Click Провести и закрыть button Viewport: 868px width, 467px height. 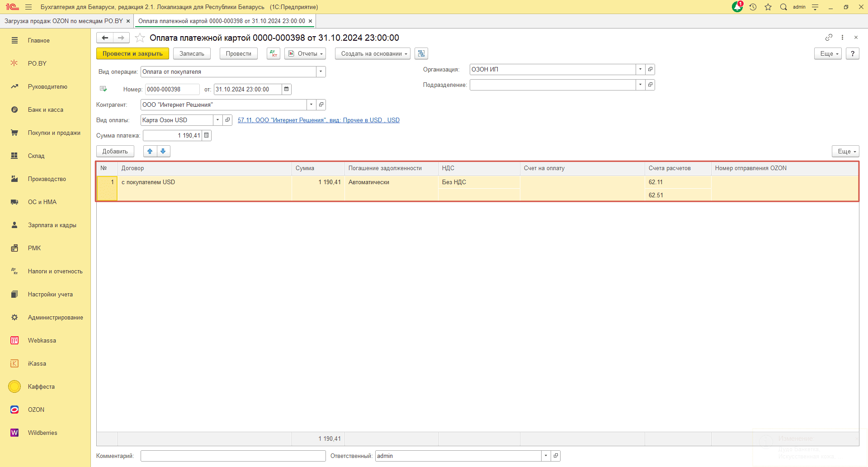coord(132,53)
